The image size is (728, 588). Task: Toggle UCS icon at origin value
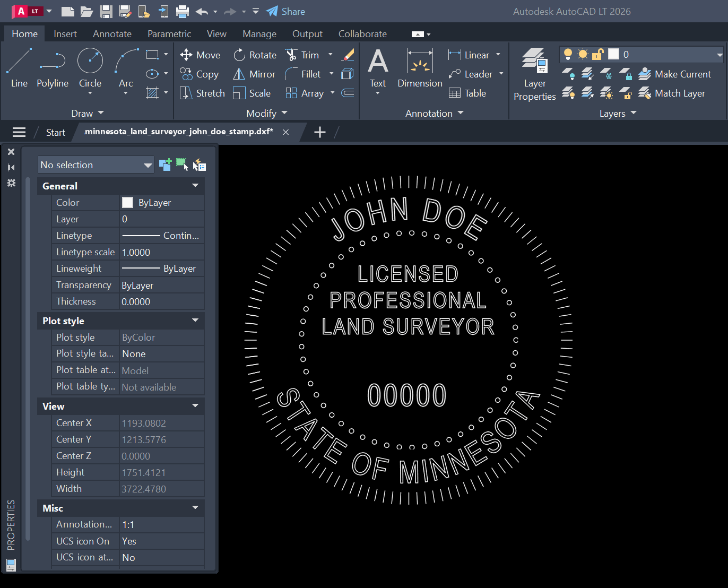161,558
